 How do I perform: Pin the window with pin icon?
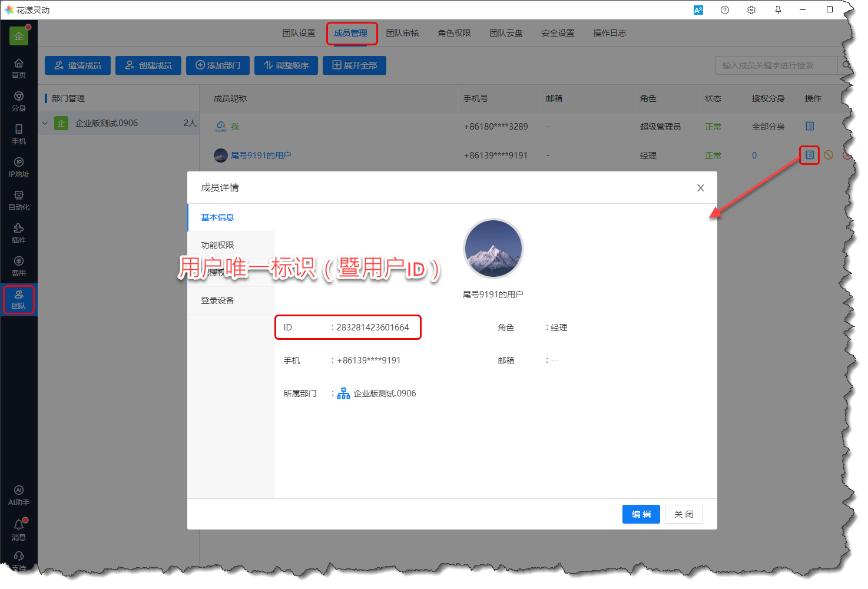point(778,10)
